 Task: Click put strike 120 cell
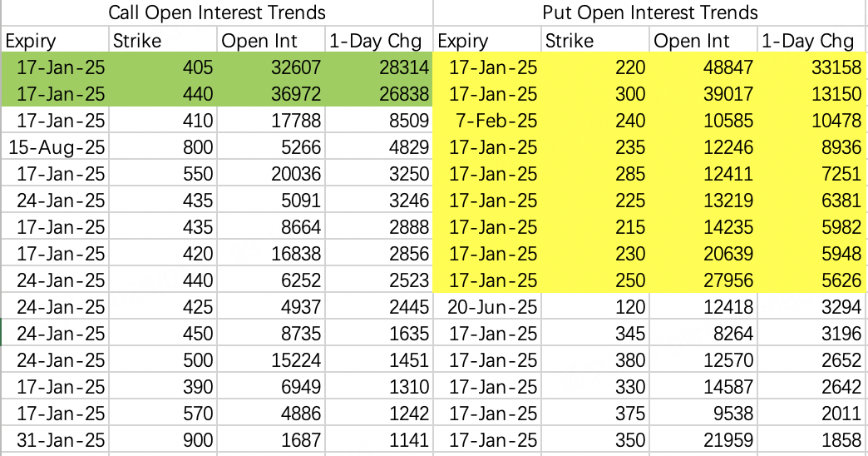pyautogui.click(x=595, y=306)
